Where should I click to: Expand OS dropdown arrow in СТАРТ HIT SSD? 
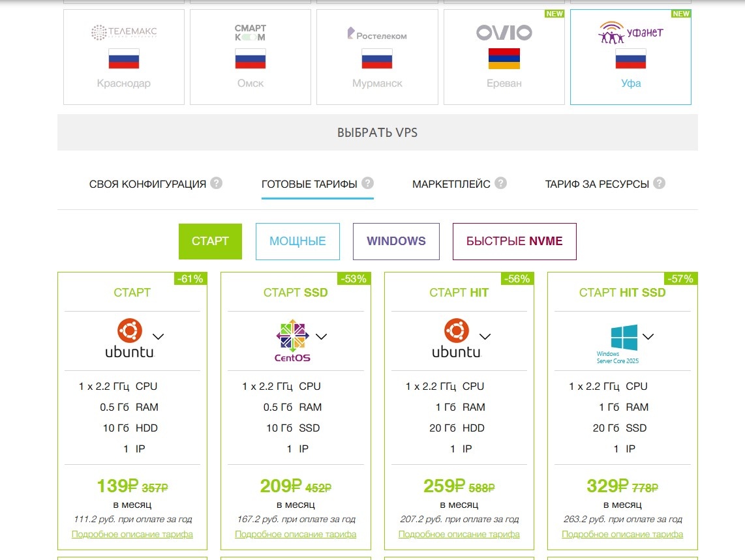pos(648,336)
